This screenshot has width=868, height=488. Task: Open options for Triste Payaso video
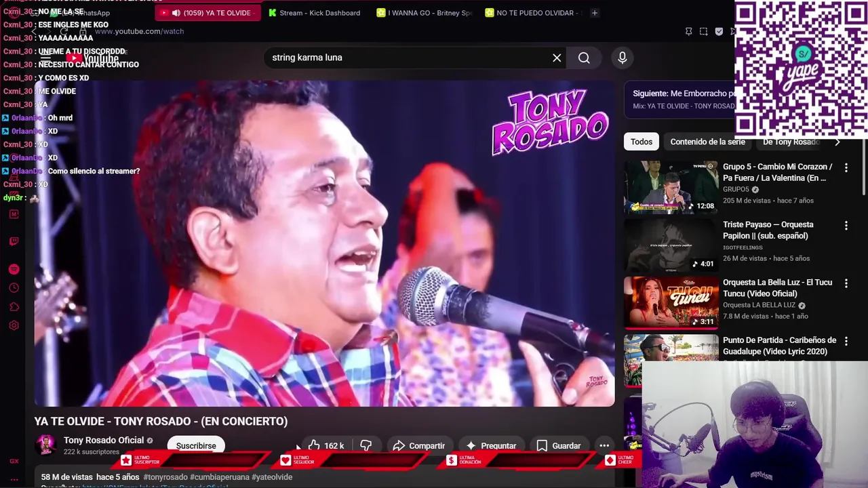click(x=846, y=225)
